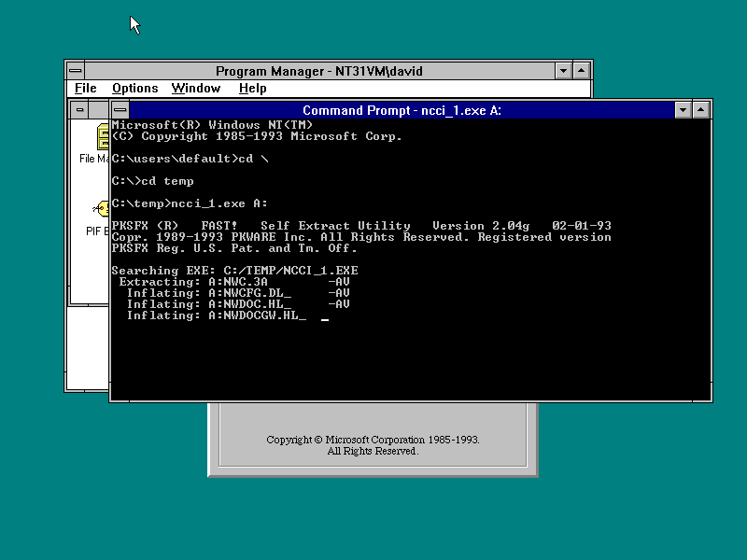This screenshot has height=560, width=747.
Task: Click the '(C) Copyright 1985-1993 Microsoft Corp.' line
Action: (x=257, y=136)
